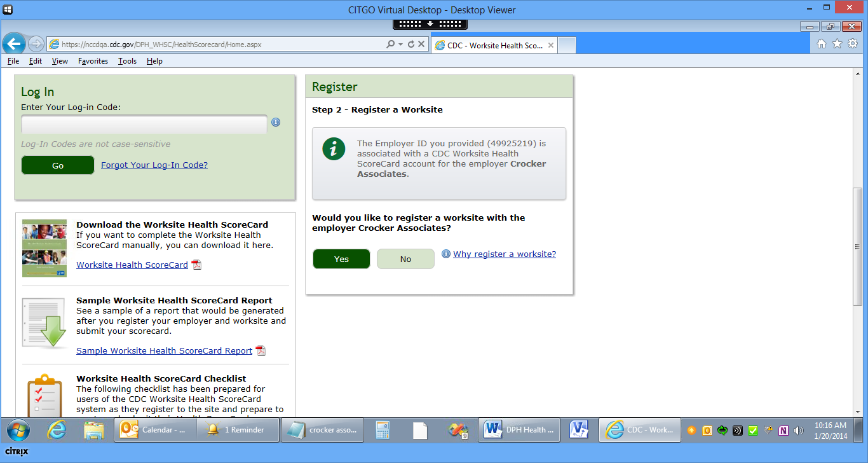The height and width of the screenshot is (463, 868).
Task: Open the 1 Reminder taskbar window
Action: click(x=238, y=430)
